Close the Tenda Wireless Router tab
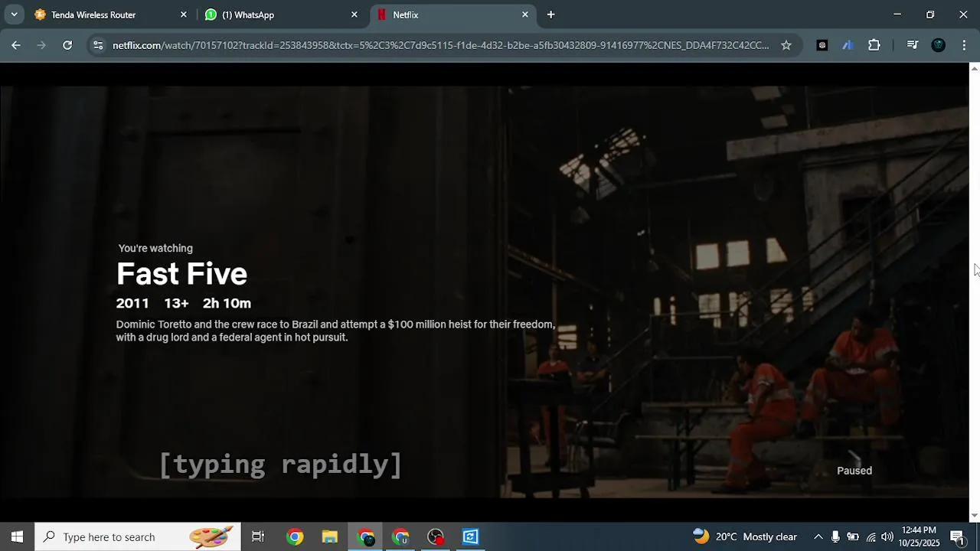The height and width of the screenshot is (551, 980). coord(184,15)
